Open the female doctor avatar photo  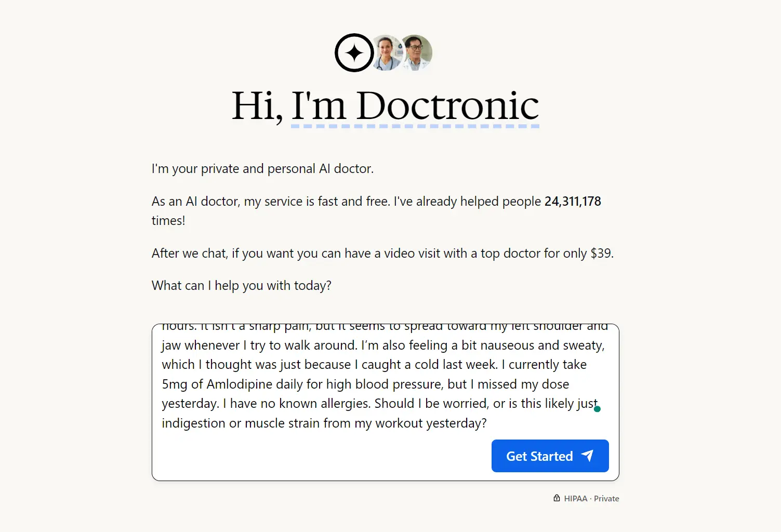click(x=386, y=52)
